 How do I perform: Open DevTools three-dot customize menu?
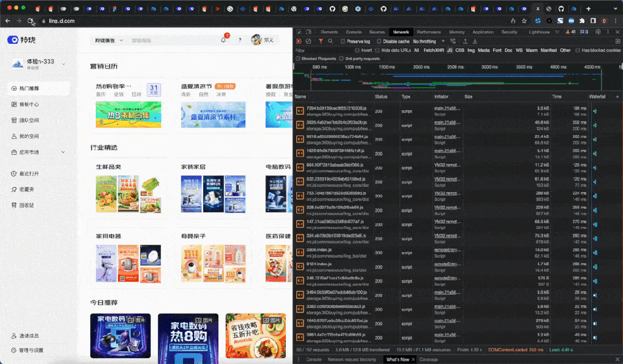pyautogui.click(x=608, y=32)
